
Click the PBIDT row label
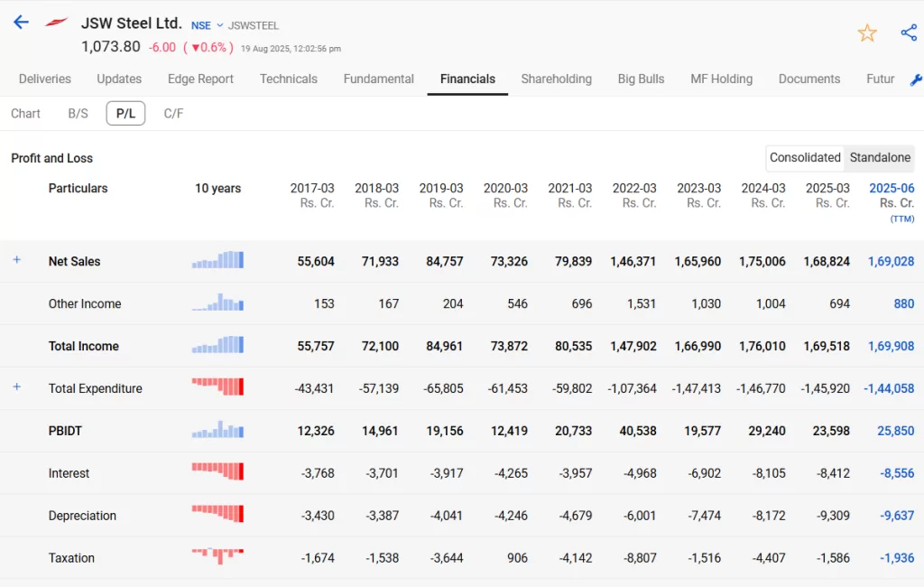point(65,432)
